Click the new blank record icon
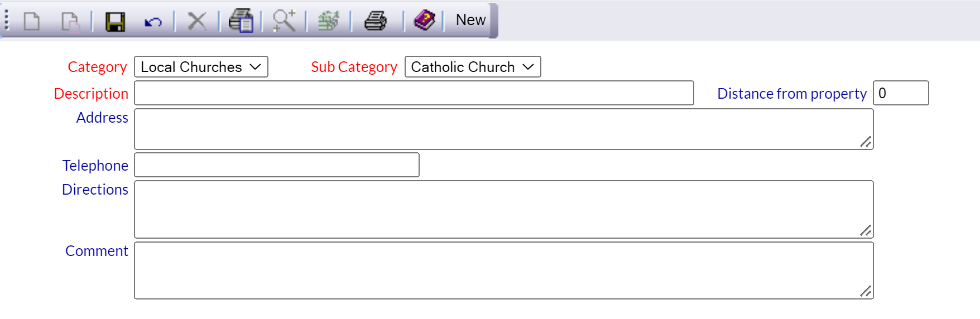 [x=32, y=21]
